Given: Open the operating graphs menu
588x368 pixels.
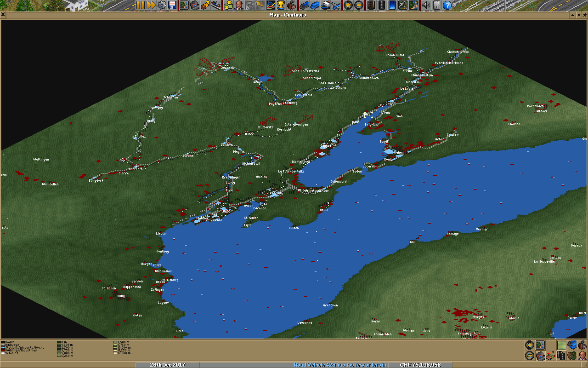Looking at the screenshot, I should (271, 6).
